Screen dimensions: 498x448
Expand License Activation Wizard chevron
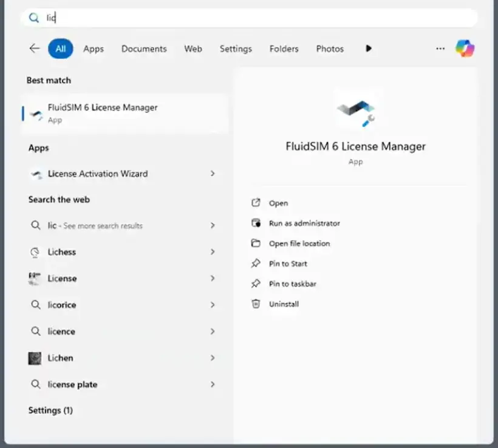(213, 174)
